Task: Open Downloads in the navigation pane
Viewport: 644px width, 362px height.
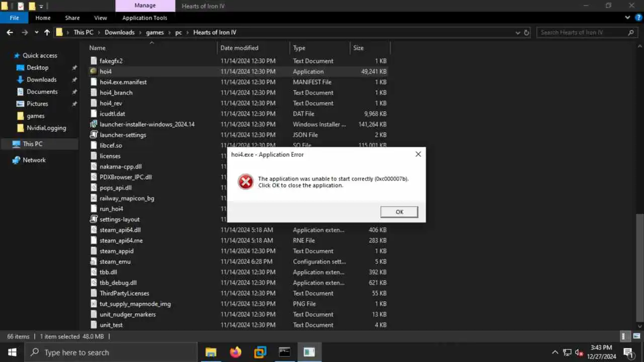Action: click(41, 79)
